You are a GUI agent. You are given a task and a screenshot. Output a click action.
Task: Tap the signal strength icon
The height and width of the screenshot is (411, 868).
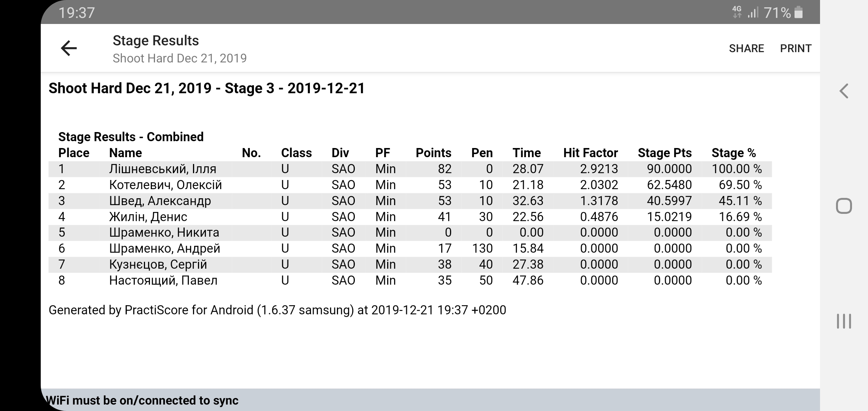tap(753, 13)
